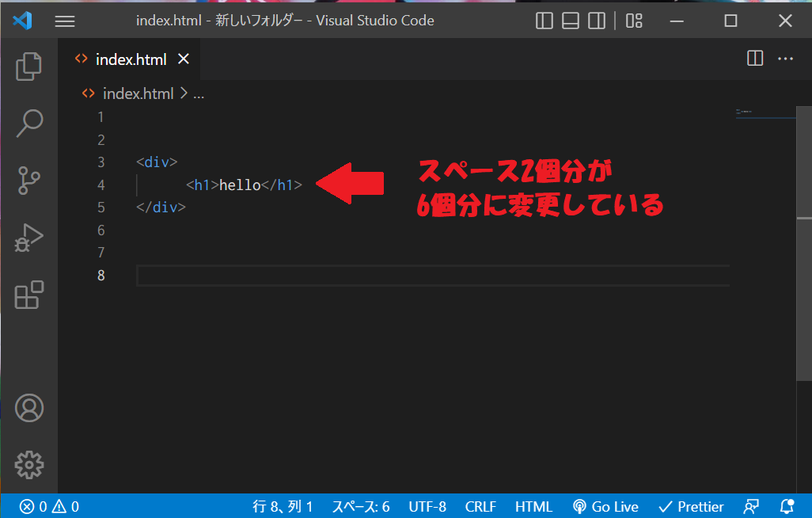Open the Accounts menu icon
Image resolution: width=812 pixels, height=518 pixels.
29,408
